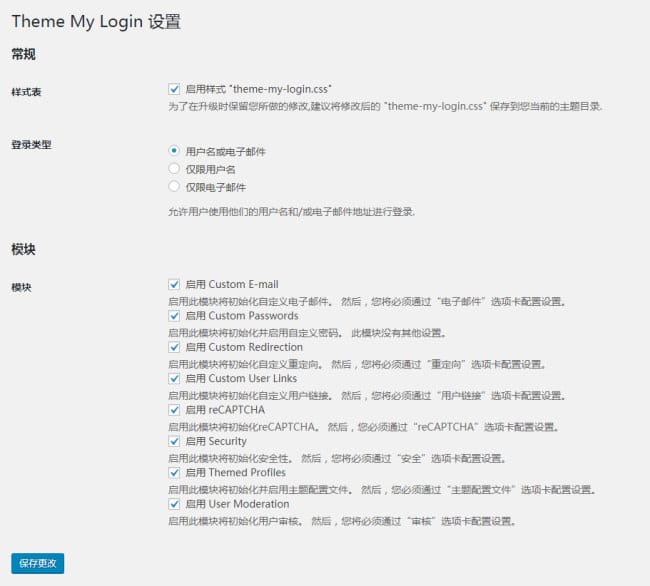Click the 启用样式 theme-my-login.css label
Image resolution: width=650 pixels, height=586 pixels.
(x=258, y=89)
